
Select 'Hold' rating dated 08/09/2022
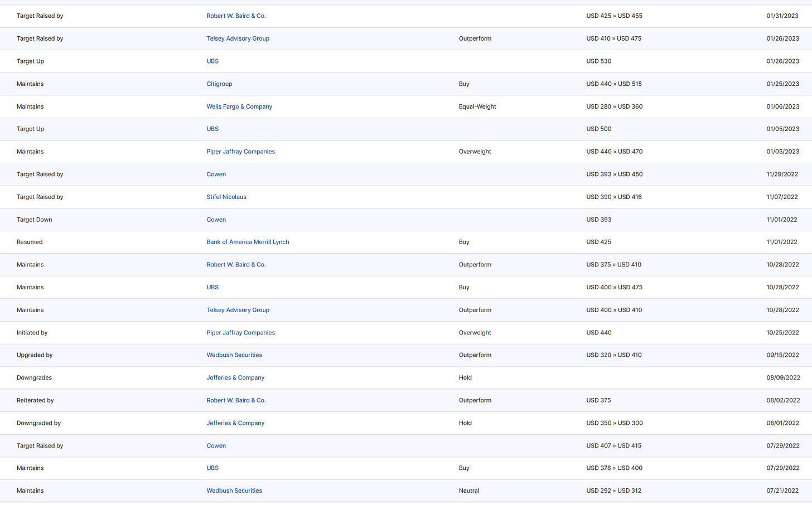click(x=465, y=378)
